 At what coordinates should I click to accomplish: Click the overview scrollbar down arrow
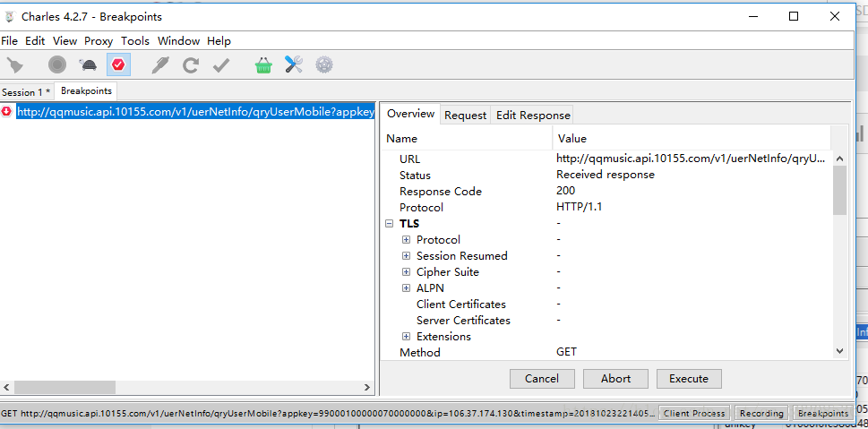tap(839, 351)
